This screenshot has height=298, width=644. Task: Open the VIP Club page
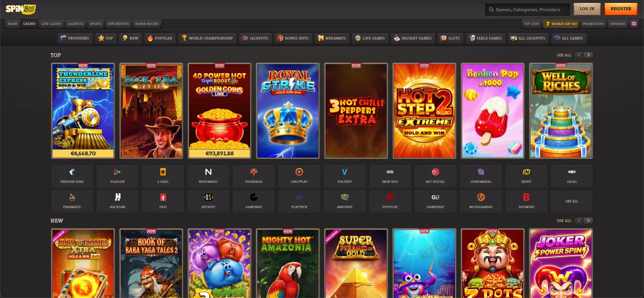coord(532,24)
